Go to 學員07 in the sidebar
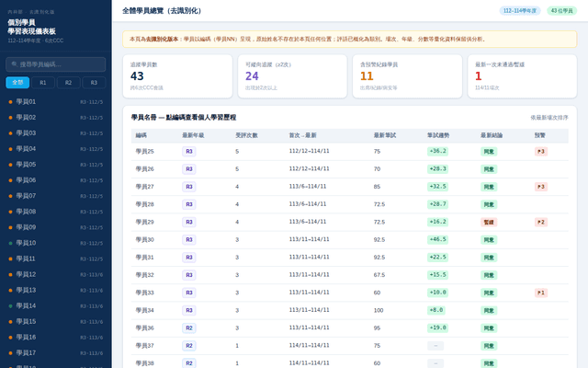Image resolution: width=588 pixels, height=368 pixels. (x=55, y=196)
